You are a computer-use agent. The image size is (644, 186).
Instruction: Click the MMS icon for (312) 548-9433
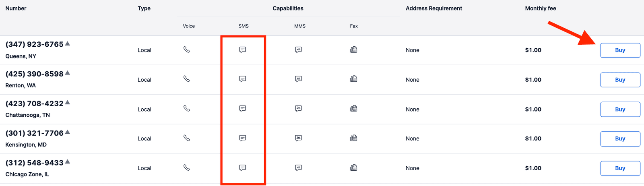[298, 168]
